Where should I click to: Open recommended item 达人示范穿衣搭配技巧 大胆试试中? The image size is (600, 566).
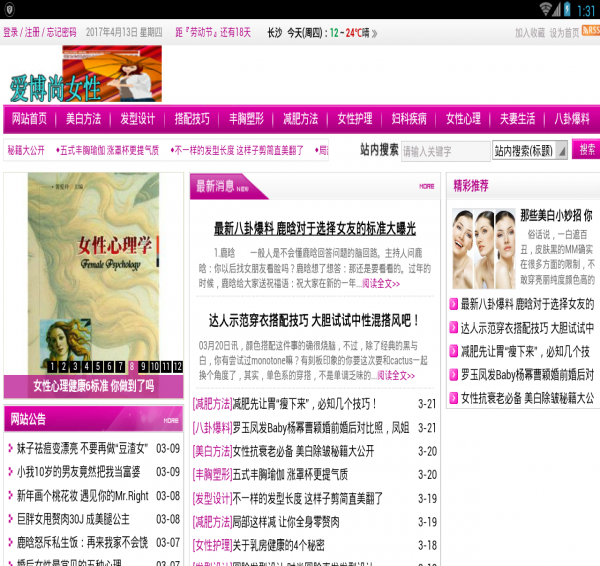[x=527, y=328]
